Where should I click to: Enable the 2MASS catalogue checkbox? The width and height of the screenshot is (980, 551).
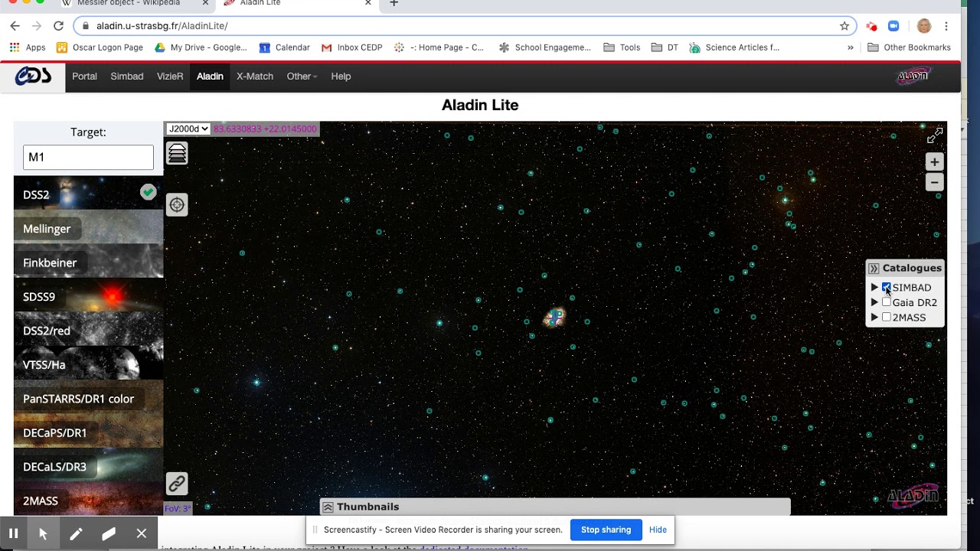(887, 317)
